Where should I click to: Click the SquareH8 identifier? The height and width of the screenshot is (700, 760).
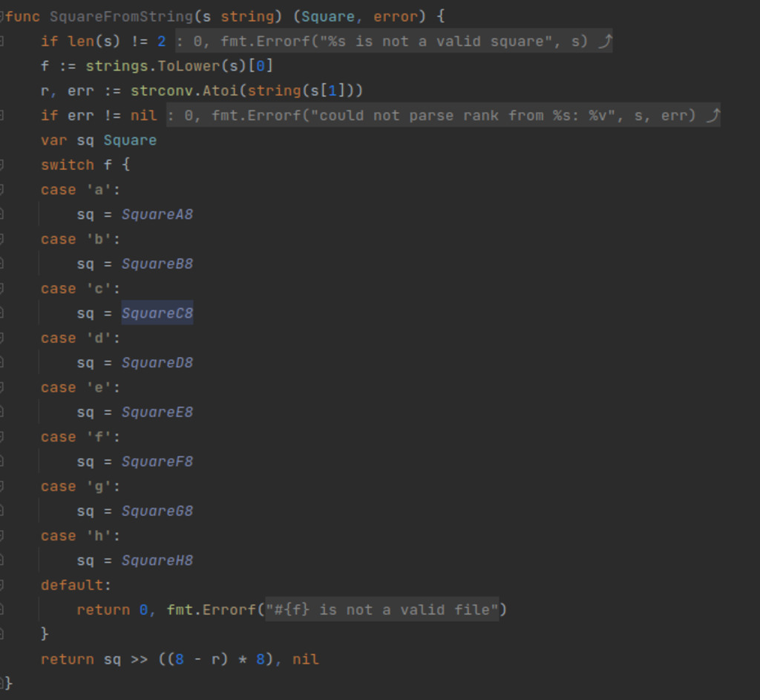pos(157,560)
